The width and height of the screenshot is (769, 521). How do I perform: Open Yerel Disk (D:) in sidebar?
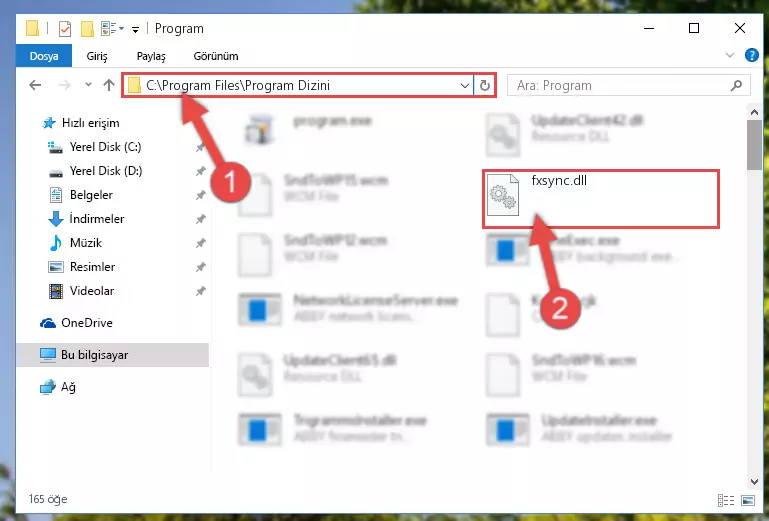pos(105,171)
